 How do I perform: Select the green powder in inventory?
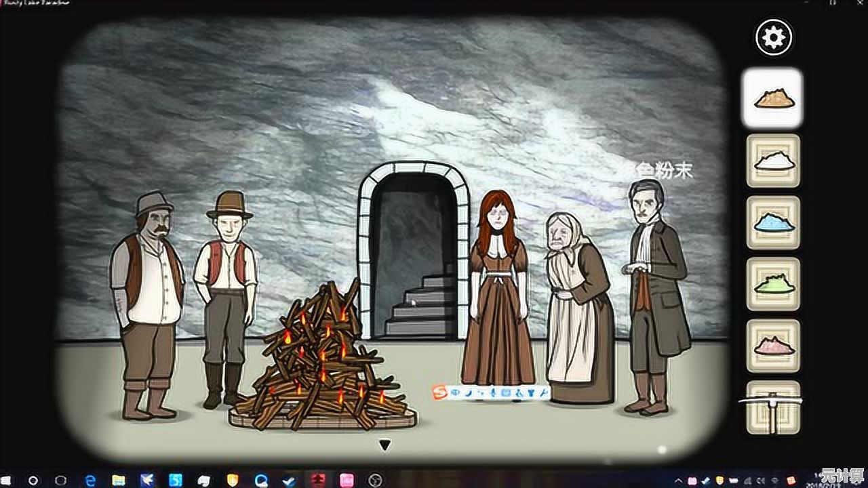click(773, 284)
